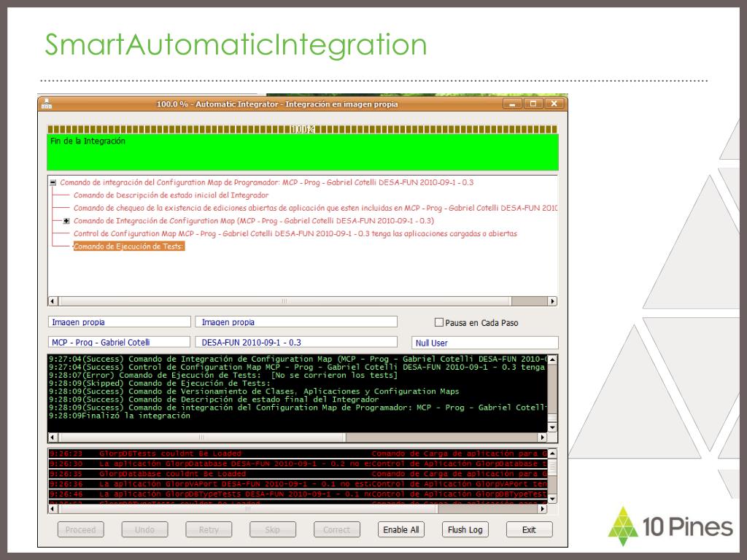Click the black log's scroll up arrow
This screenshot has height=560, width=747.
552,359
